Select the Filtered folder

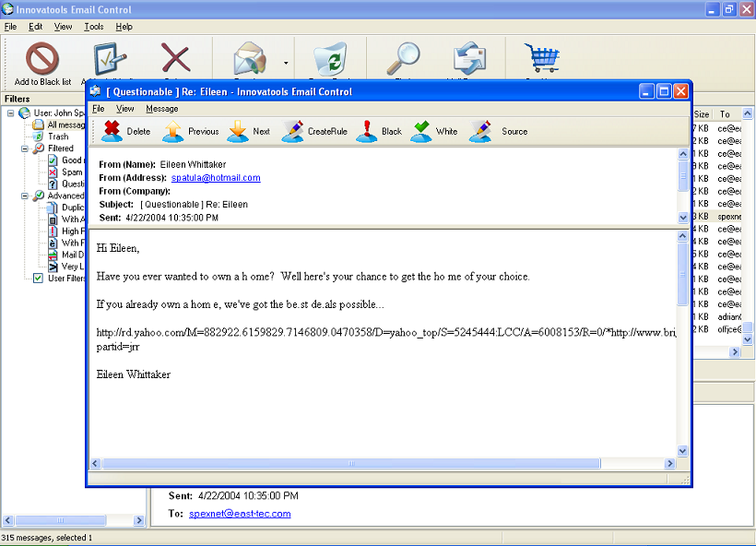(x=60, y=148)
